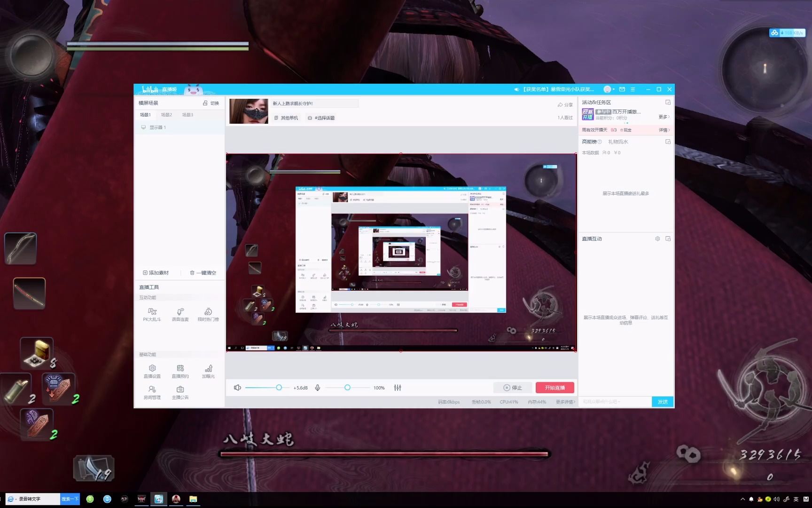812x508 pixels.
Task: Adjust the microphone volume slider handle
Action: pyautogui.click(x=347, y=388)
